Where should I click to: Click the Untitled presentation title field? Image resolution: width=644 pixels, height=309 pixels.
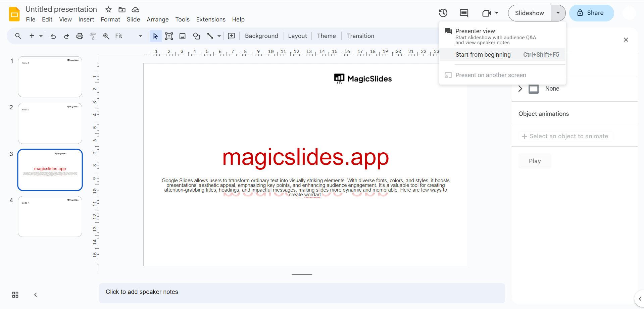[x=61, y=9]
